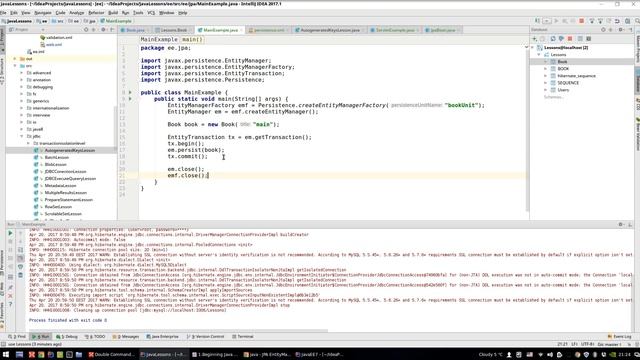Click scroll-from-source target icon in Project panel

pos(86,30)
